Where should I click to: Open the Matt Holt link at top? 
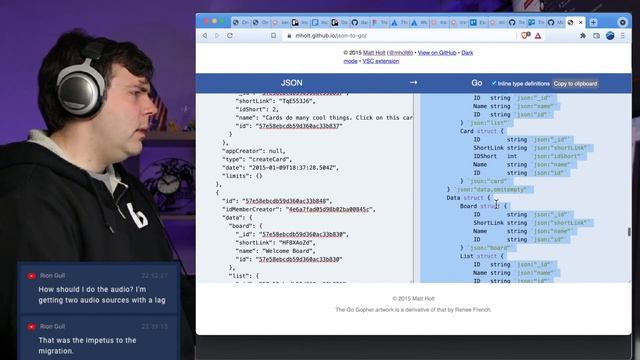374,53
